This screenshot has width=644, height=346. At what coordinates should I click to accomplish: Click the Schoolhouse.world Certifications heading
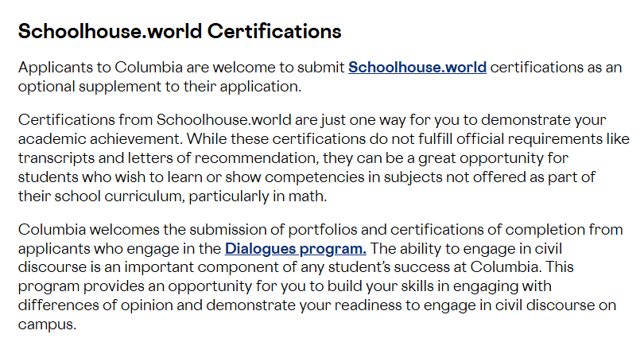(180, 31)
